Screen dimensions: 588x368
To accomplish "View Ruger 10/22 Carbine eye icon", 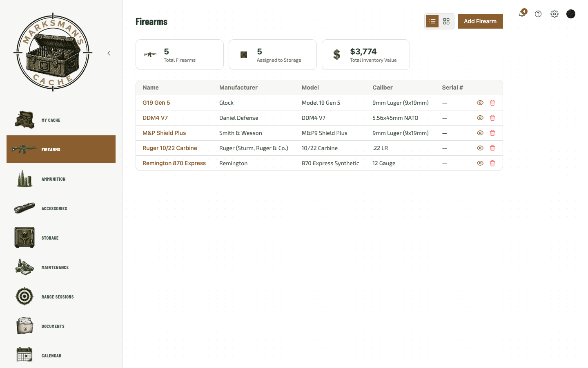I will [480, 148].
